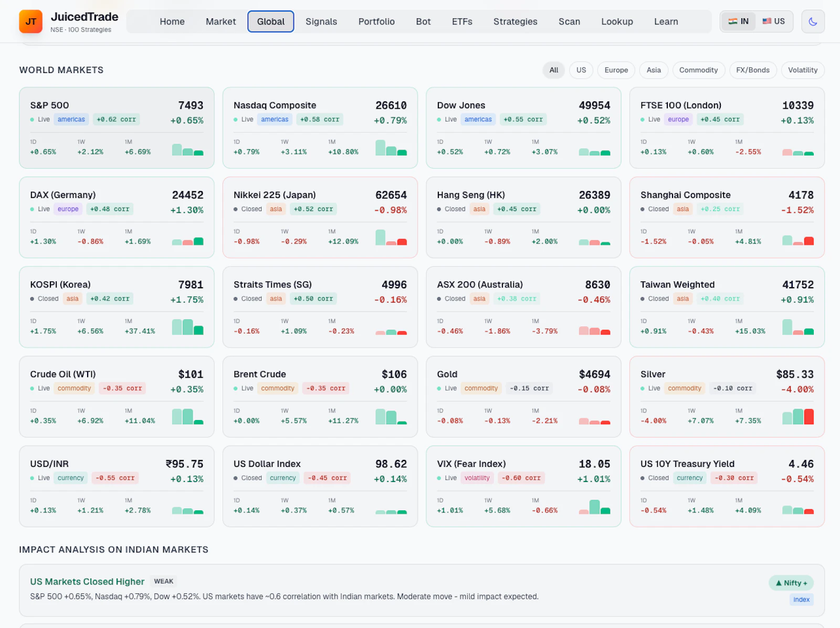The width and height of the screenshot is (840, 628).
Task: Open US Markets Closed Higher headline
Action: point(87,582)
